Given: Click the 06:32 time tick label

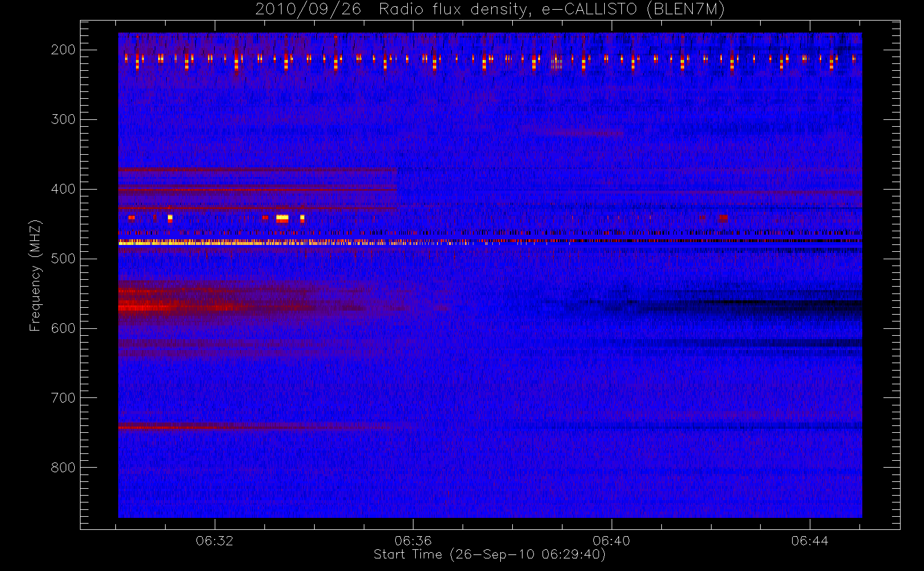Looking at the screenshot, I should coord(215,541).
